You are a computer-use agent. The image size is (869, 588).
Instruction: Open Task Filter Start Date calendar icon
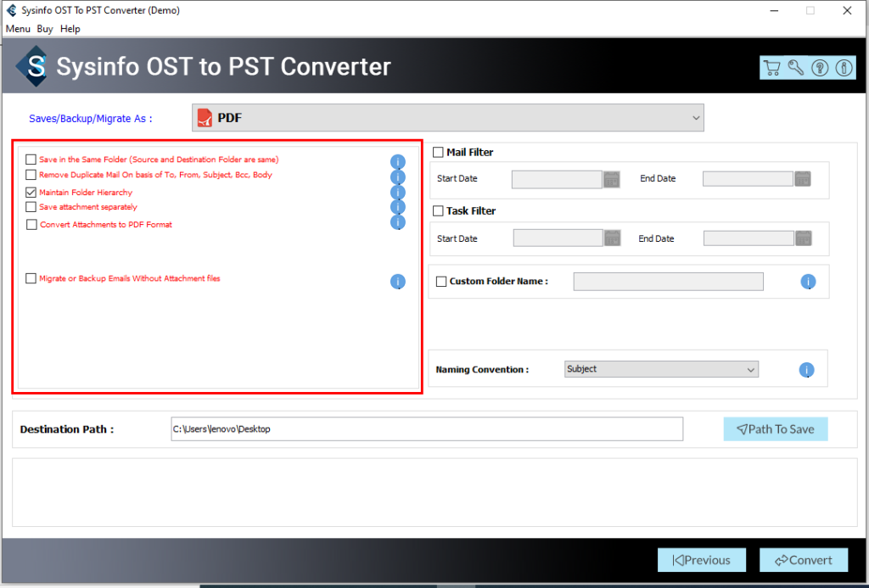[x=613, y=238]
